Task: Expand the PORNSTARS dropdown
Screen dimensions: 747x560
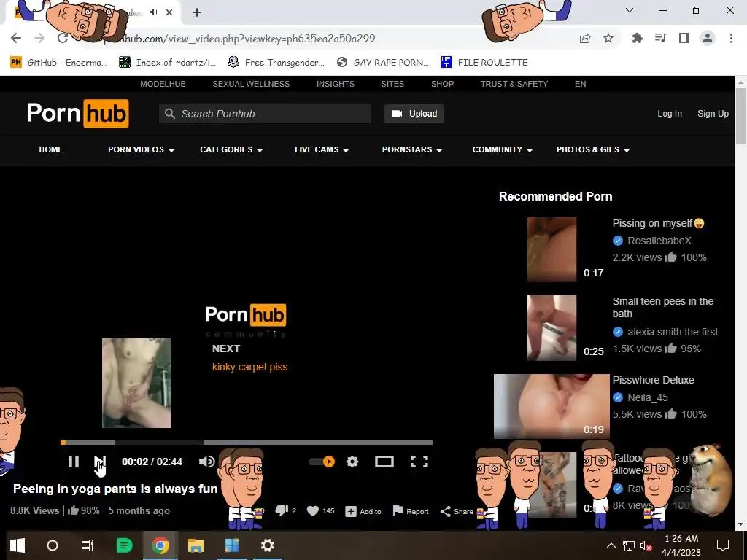Action: 412,149
